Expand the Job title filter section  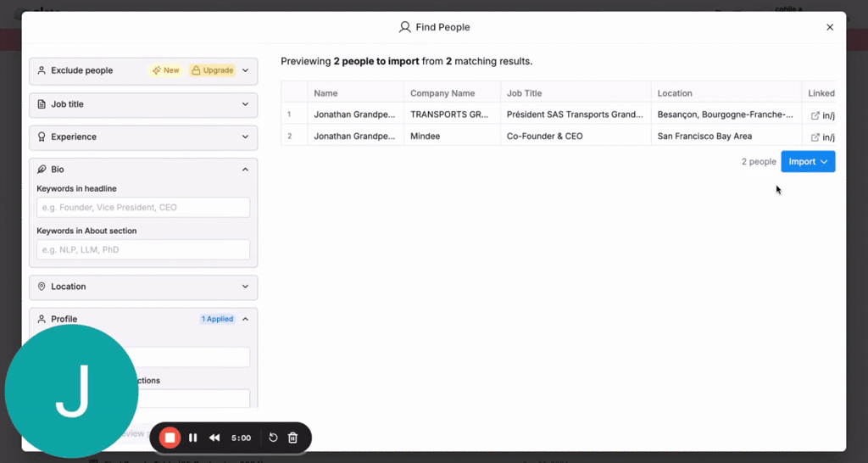click(246, 104)
